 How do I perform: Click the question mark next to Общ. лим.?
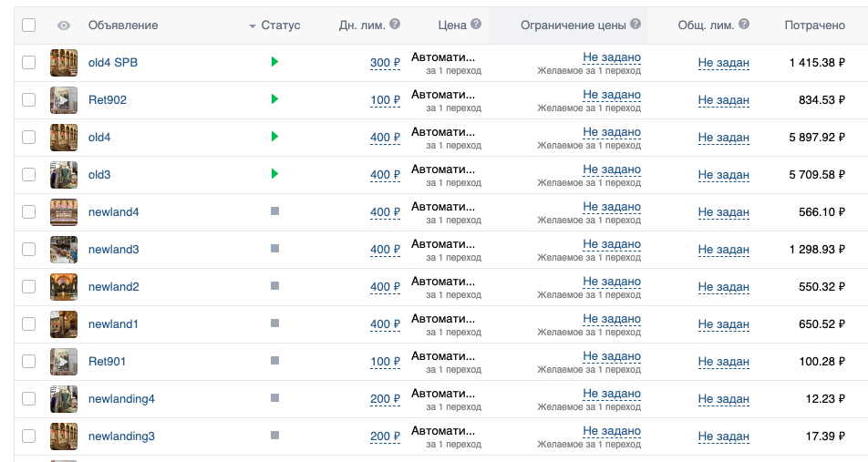point(744,25)
